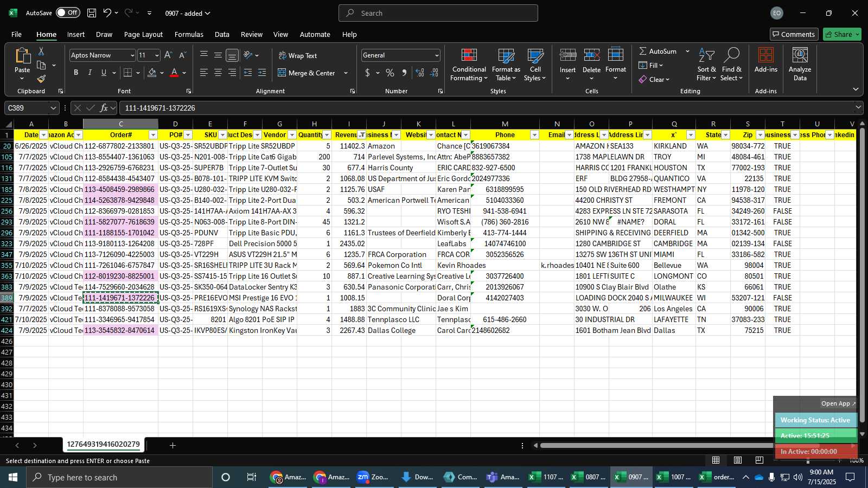Image resolution: width=868 pixels, height=488 pixels.
Task: Toggle Wrap Text
Action: click(x=298, y=55)
